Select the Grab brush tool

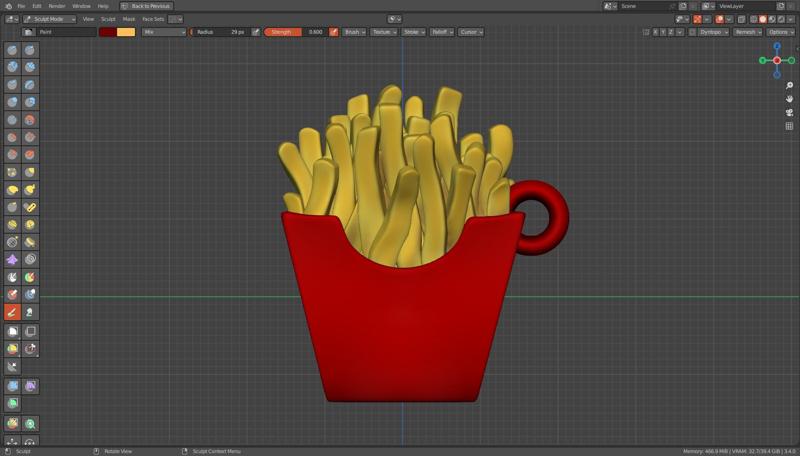coord(30,172)
